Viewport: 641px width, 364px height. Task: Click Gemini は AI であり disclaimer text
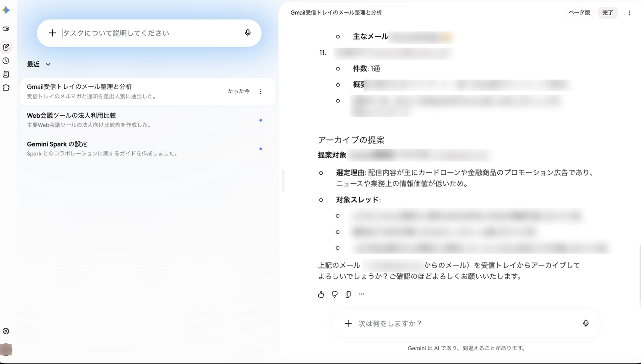point(466,348)
